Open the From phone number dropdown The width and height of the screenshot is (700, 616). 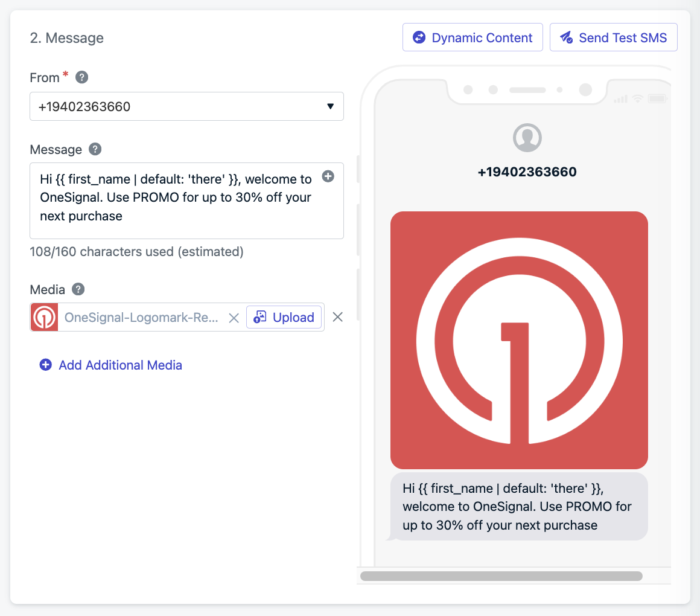pyautogui.click(x=186, y=106)
